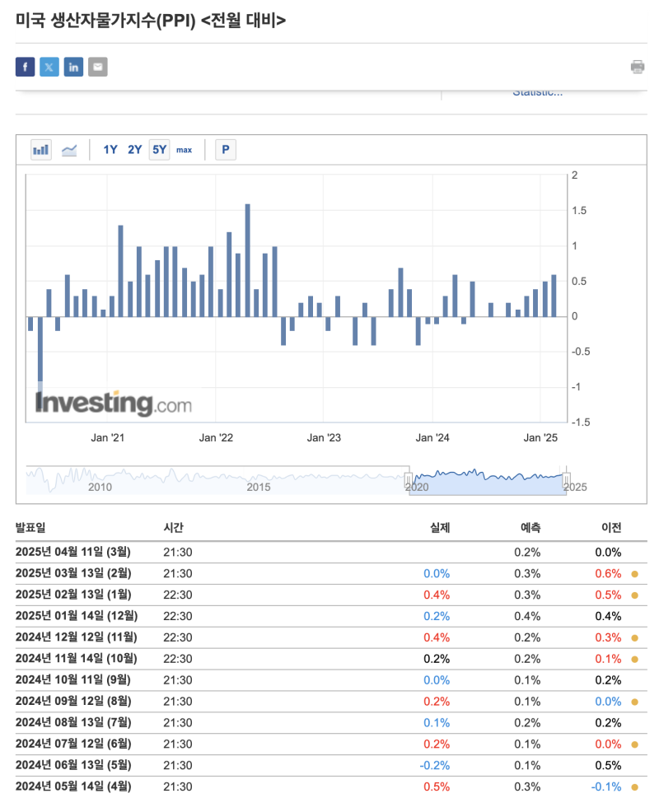Open the 2025년 03월 13일 (2월) release row
This screenshot has height=812, width=659.
click(73, 573)
